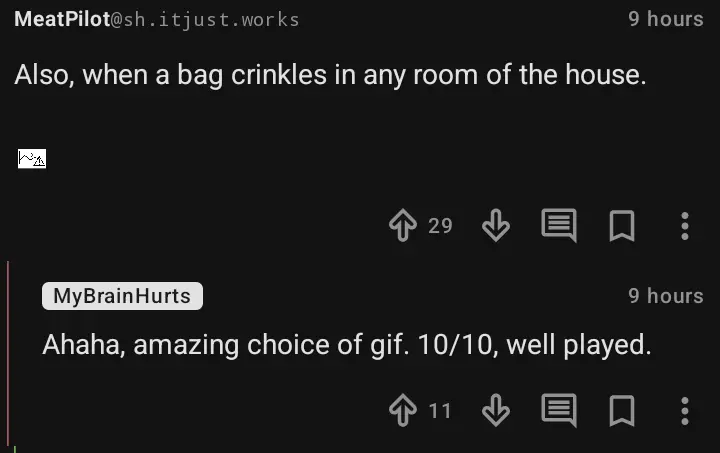Open MyBrainHurts' profile via username badge

122,296
